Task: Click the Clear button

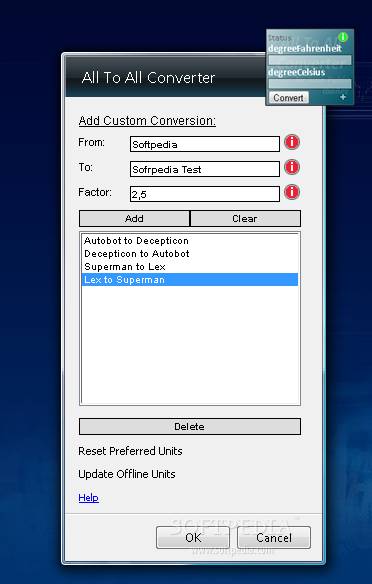Action: coord(245,219)
